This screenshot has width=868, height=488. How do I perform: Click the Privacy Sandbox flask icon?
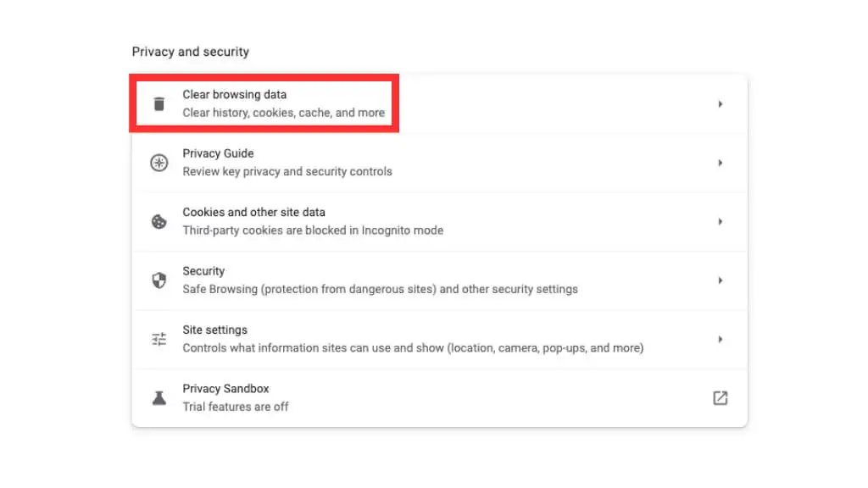click(159, 398)
